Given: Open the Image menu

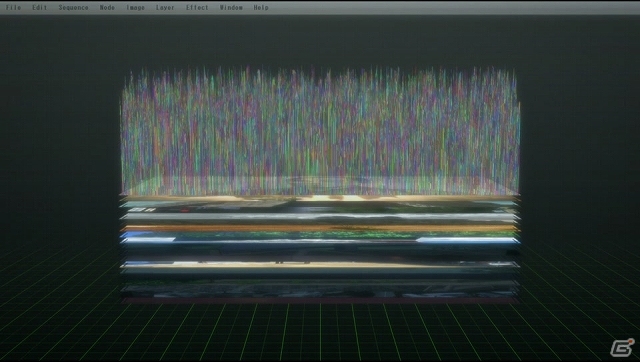Looking at the screenshot, I should tap(135, 7).
